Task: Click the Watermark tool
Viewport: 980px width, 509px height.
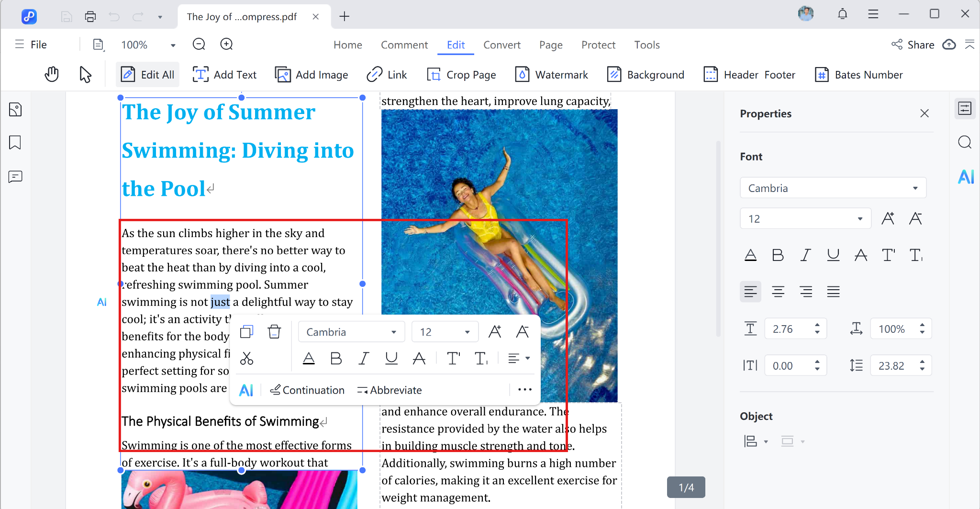Action: [x=551, y=75]
